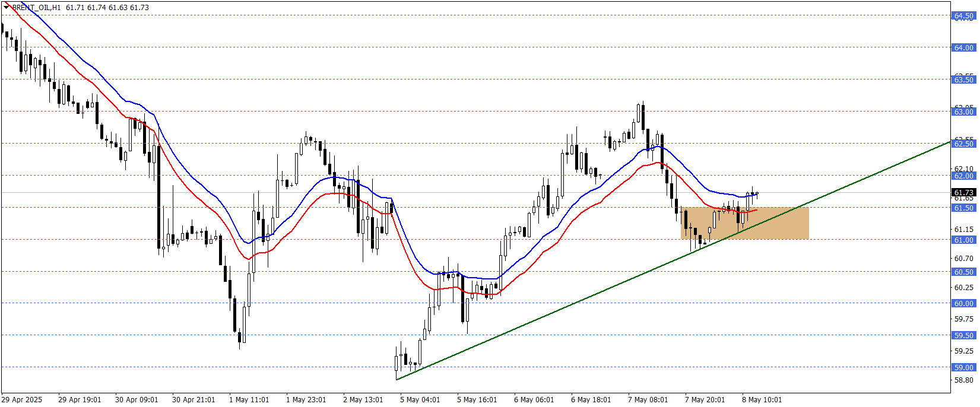Click the 7 May 08:01 time label
This screenshot has width=980, height=407.
[x=648, y=399]
